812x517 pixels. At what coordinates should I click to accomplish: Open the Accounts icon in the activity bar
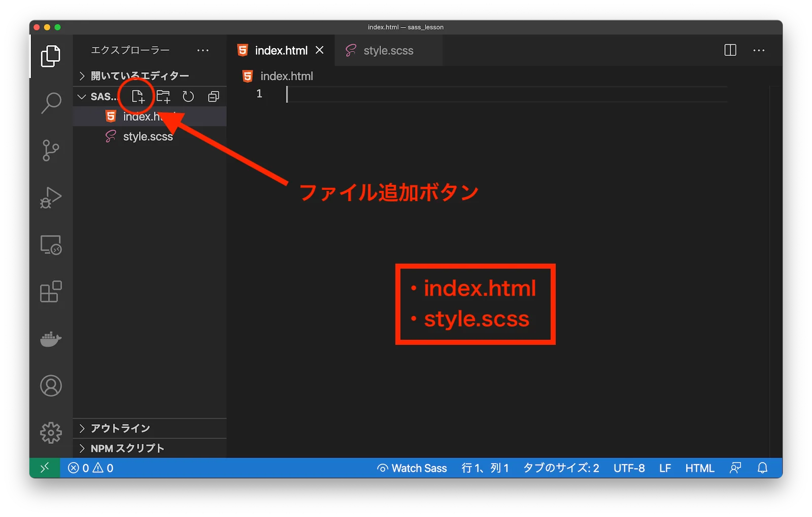tap(50, 386)
